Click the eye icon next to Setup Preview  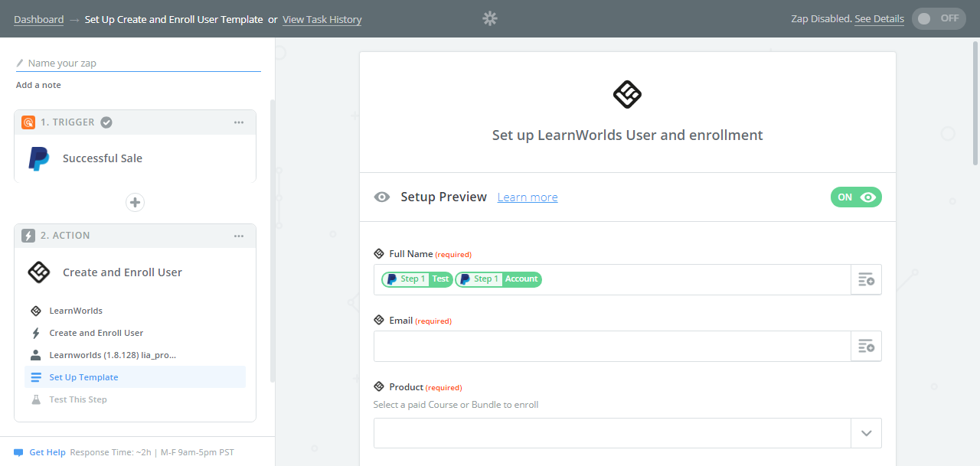[381, 197]
